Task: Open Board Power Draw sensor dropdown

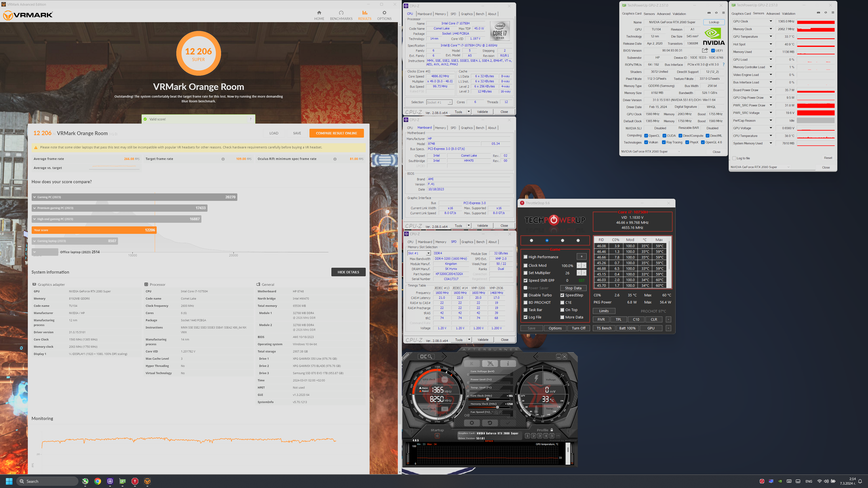Action: (771, 90)
